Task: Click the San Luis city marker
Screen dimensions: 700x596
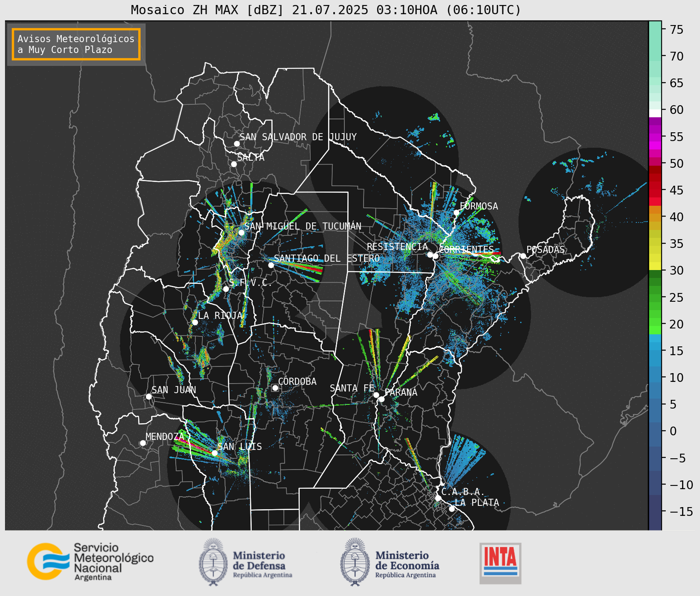Action: coord(215,453)
